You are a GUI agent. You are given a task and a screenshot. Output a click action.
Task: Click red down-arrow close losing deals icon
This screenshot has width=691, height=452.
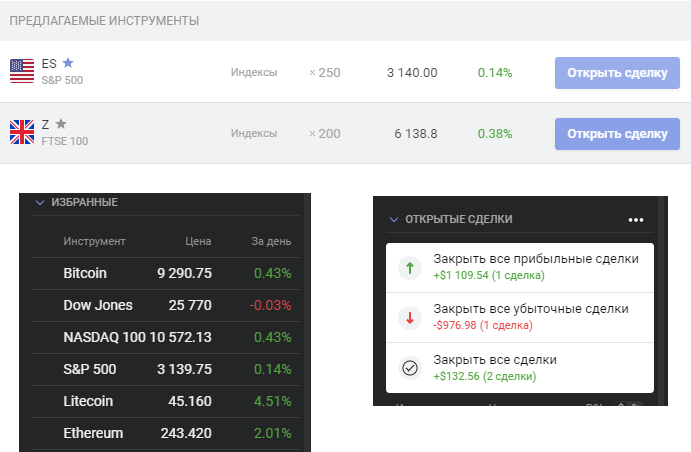(x=409, y=318)
